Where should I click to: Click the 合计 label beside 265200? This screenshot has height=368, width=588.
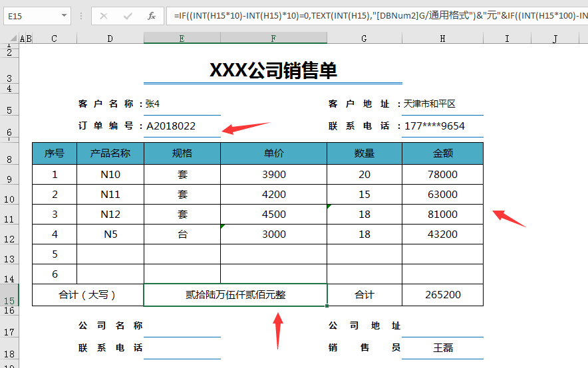pyautogui.click(x=365, y=295)
